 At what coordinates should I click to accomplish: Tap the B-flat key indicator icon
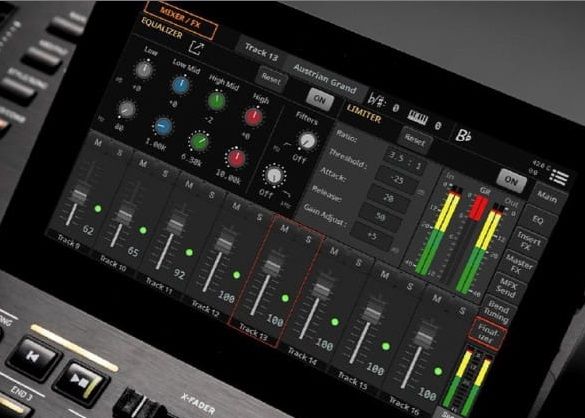coord(462,136)
